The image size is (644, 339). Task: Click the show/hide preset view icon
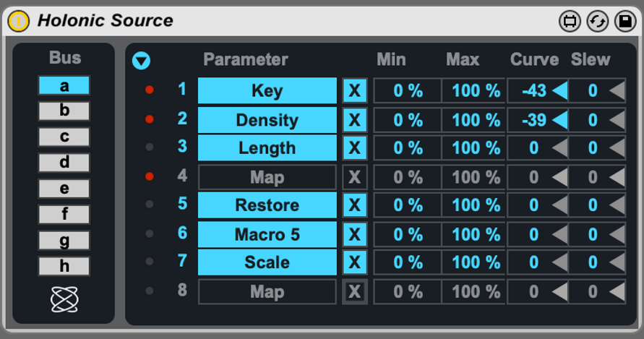coord(570,21)
